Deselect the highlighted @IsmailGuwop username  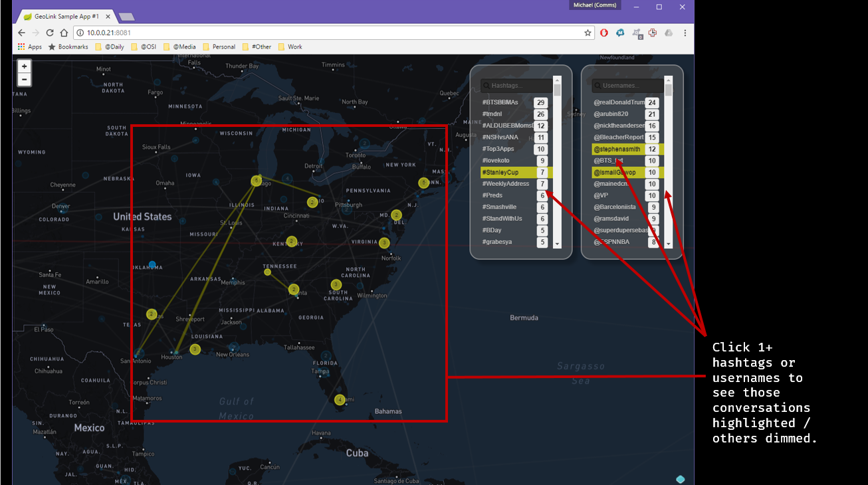(x=627, y=172)
